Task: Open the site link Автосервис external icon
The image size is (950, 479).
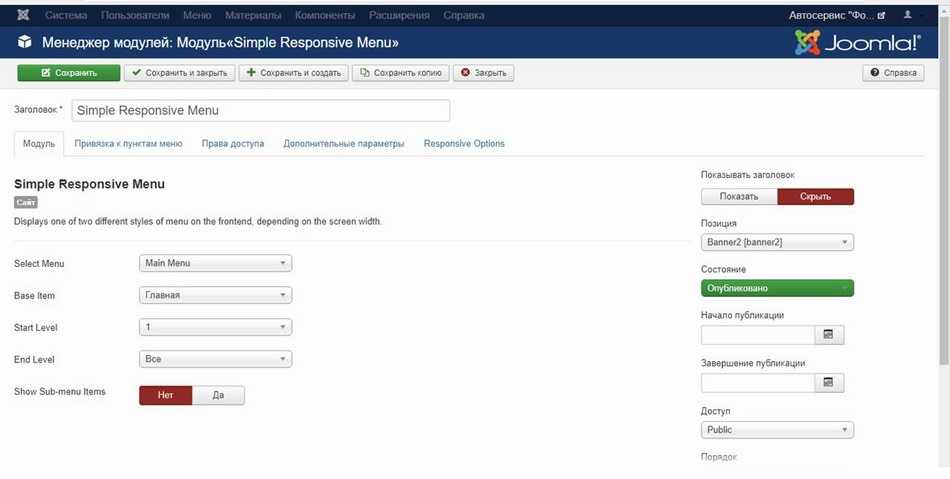Action: tap(881, 16)
